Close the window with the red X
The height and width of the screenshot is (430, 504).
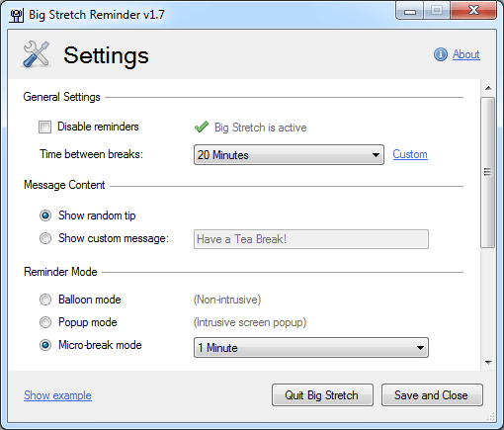[x=473, y=11]
